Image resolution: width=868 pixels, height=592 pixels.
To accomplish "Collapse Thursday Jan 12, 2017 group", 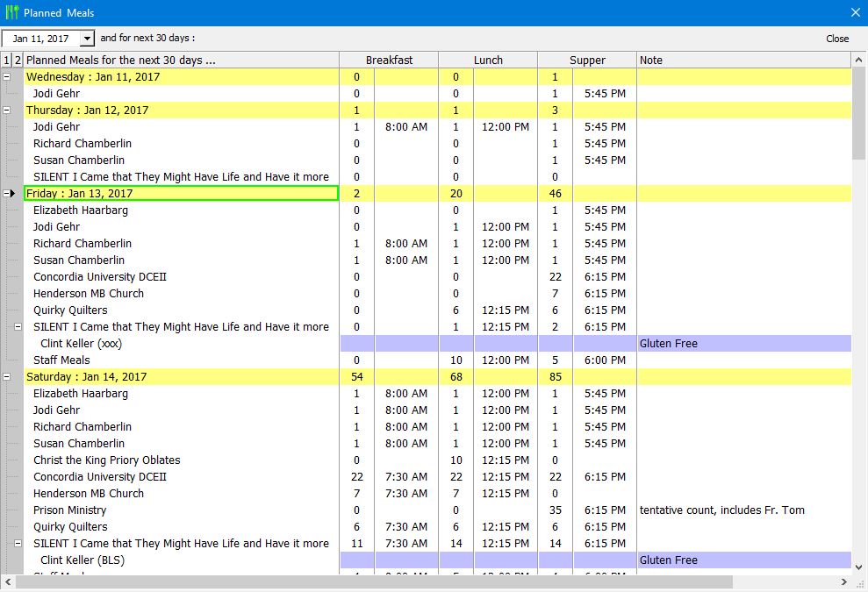I will [x=7, y=111].
